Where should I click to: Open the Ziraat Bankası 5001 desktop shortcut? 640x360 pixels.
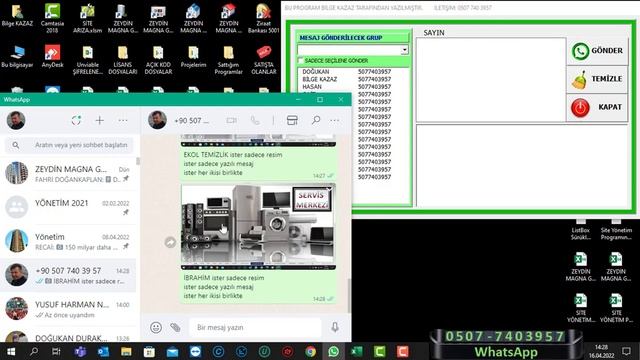pyautogui.click(x=264, y=18)
